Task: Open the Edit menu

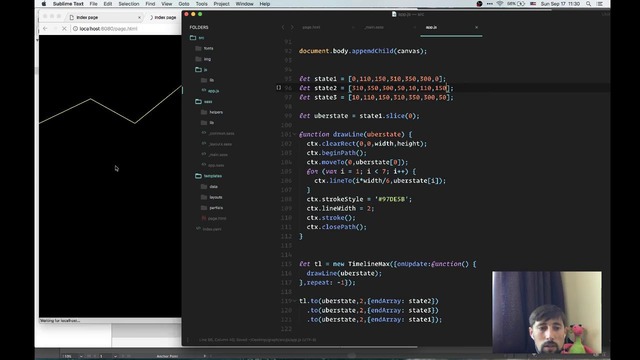Action: tap(108, 4)
